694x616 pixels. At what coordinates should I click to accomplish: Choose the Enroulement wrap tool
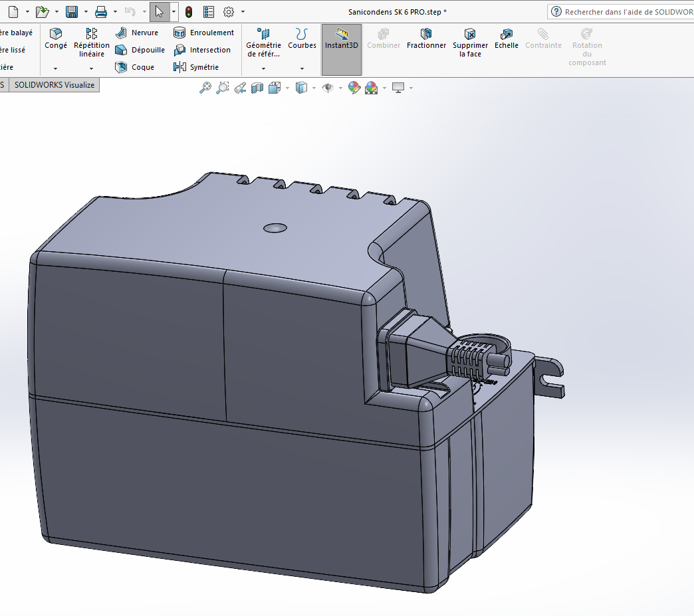[x=203, y=33]
